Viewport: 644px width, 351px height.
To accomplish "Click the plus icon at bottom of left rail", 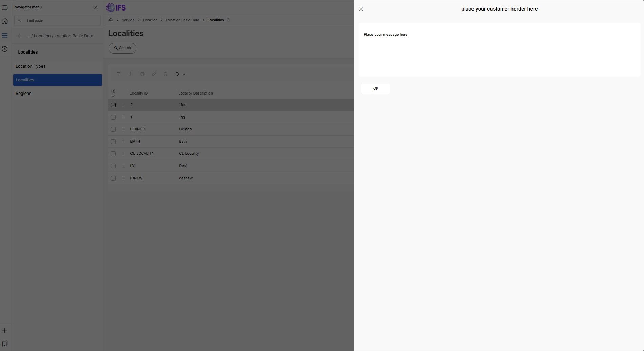I will pos(5,331).
